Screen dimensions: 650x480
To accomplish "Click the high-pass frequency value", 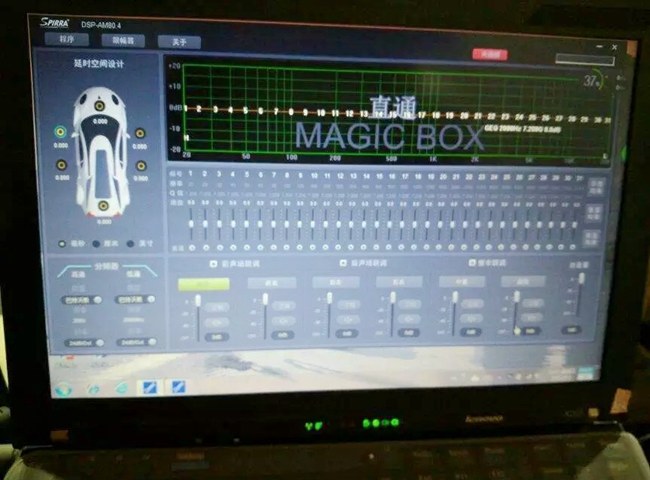I will [x=79, y=320].
